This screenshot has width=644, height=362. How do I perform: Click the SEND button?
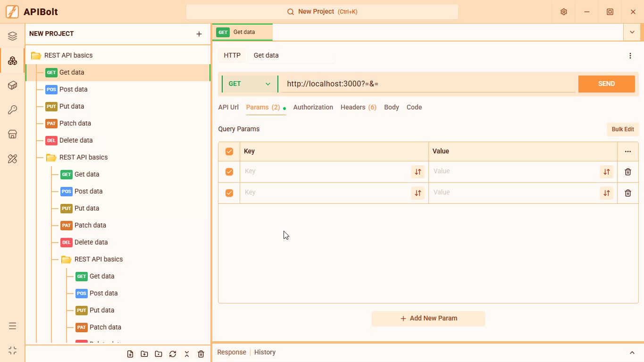[x=607, y=84]
